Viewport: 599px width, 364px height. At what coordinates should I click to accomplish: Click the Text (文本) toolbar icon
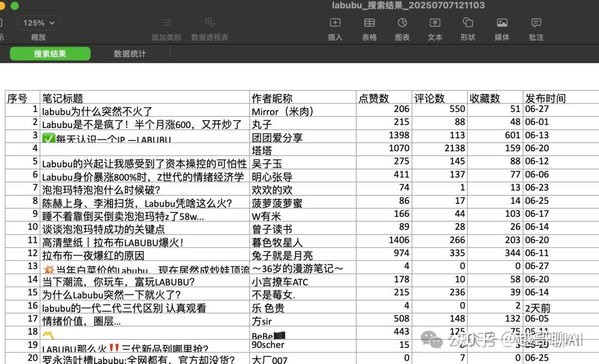[x=435, y=23]
